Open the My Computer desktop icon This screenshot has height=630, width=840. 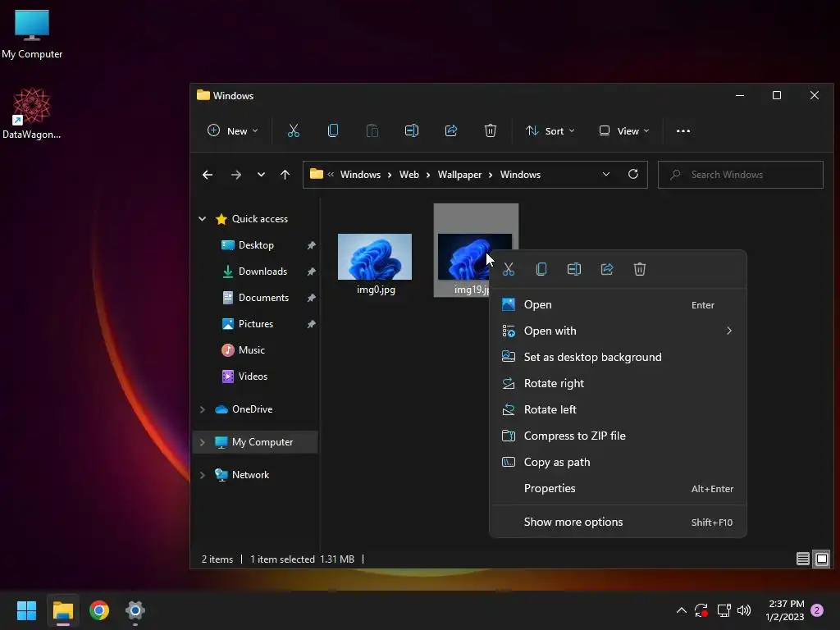[32, 34]
